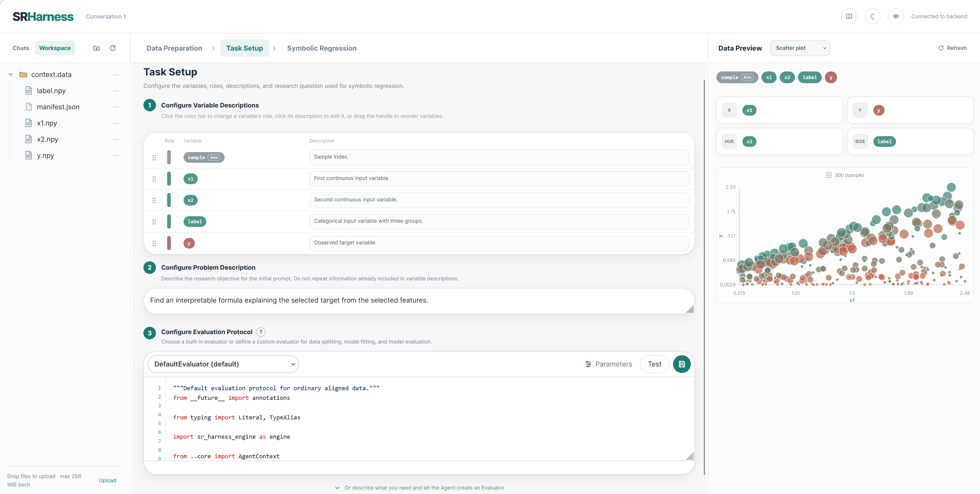Edit the x1 description field
Screen dimensions: 980x494
499,178
